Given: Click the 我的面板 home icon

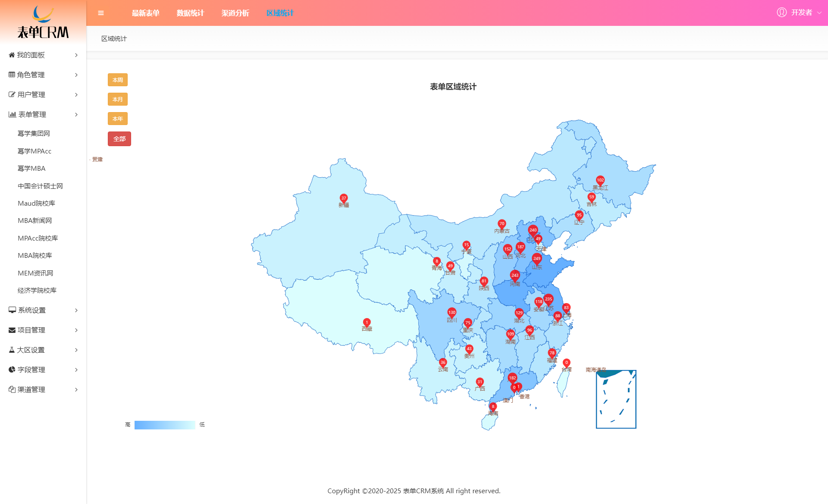Looking at the screenshot, I should [x=12, y=54].
